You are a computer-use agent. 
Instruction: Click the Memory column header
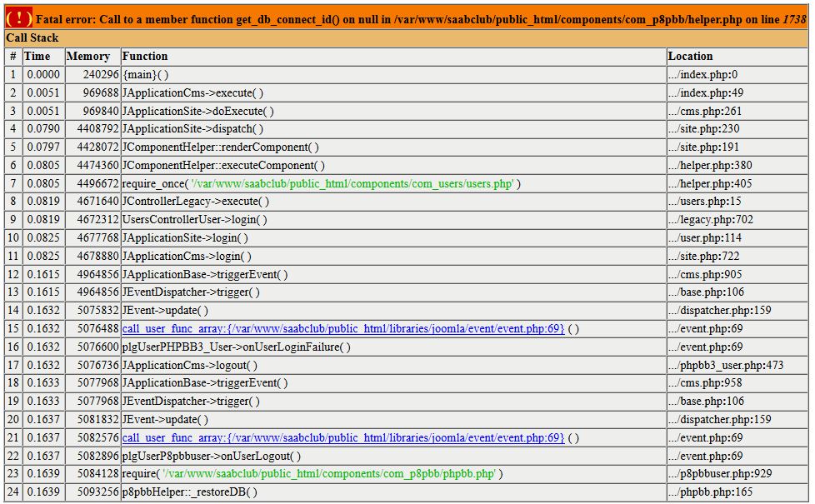pyautogui.click(x=88, y=57)
